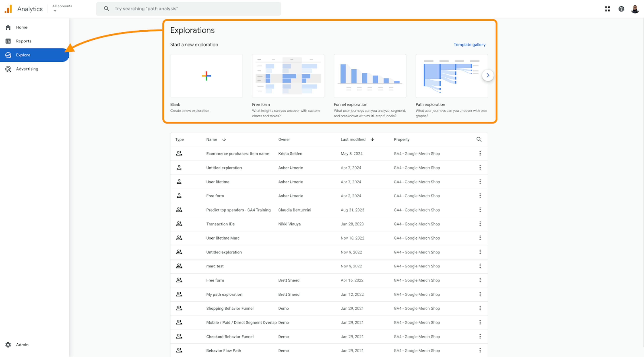Viewport: 644px width, 357px height.
Task: Open more options for Mobile / Paid / Direct Segment Overlap
Action: [480, 322]
